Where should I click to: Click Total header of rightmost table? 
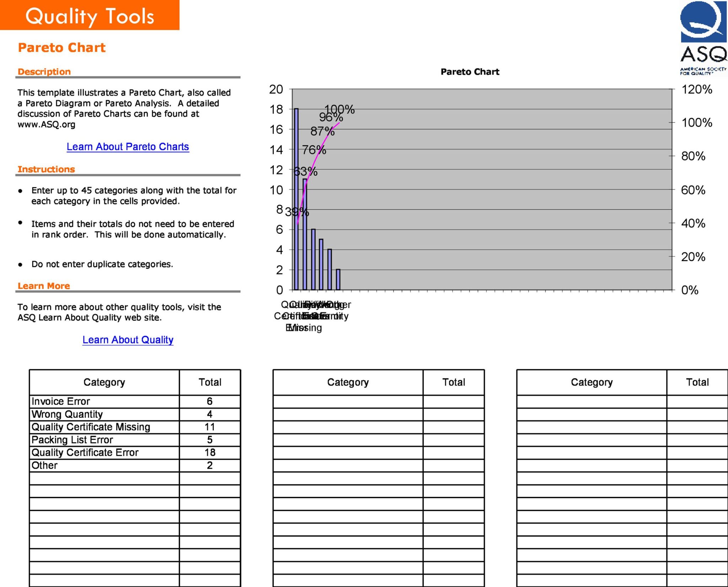(x=697, y=382)
